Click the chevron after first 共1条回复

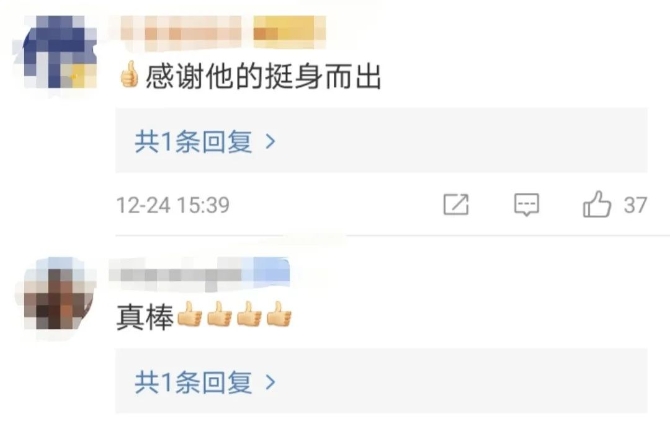(270, 141)
